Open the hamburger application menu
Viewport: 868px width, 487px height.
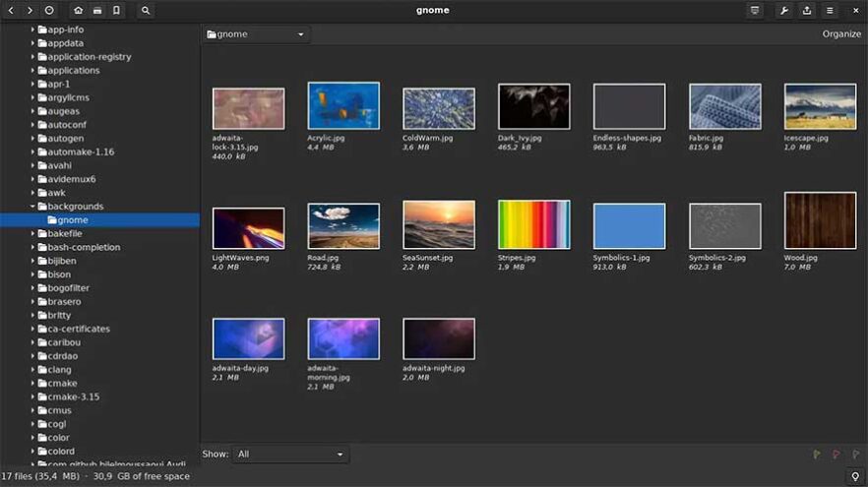(830, 10)
